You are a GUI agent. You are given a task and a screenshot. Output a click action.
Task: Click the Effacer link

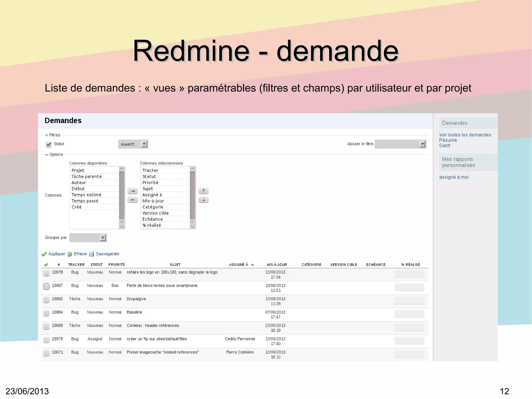point(81,254)
